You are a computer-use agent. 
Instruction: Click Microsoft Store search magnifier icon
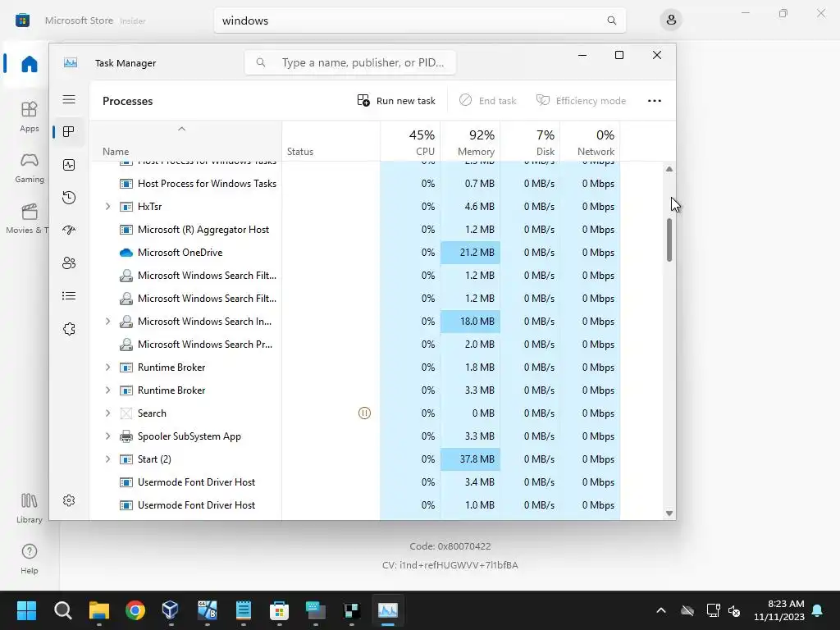point(611,21)
